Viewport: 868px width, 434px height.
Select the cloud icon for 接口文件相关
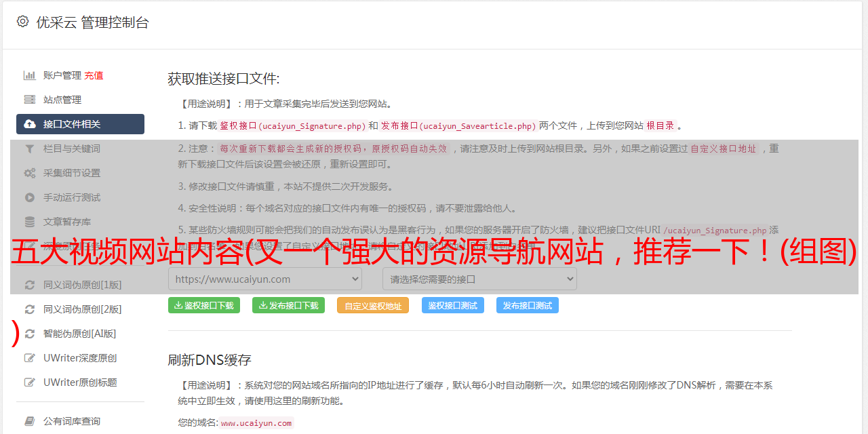click(30, 124)
